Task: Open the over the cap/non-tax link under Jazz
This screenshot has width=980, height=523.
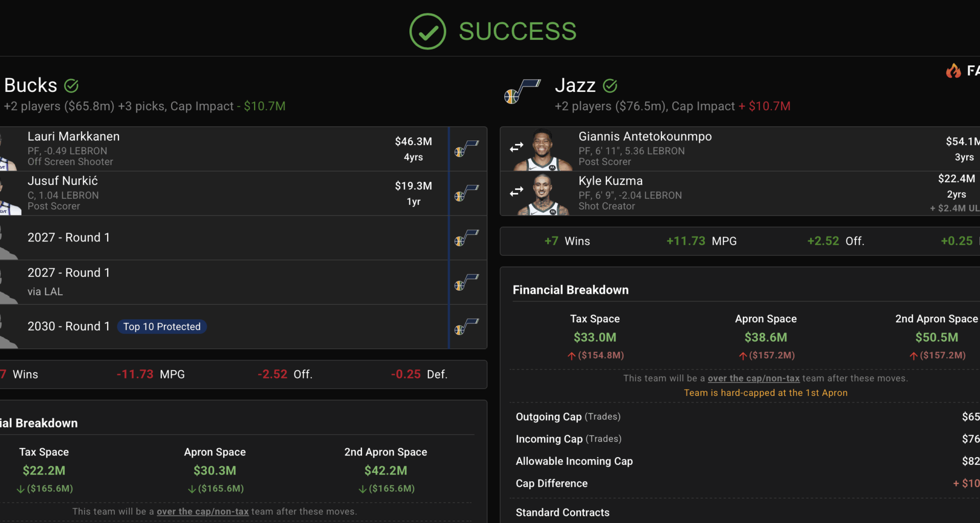Action: 753,378
